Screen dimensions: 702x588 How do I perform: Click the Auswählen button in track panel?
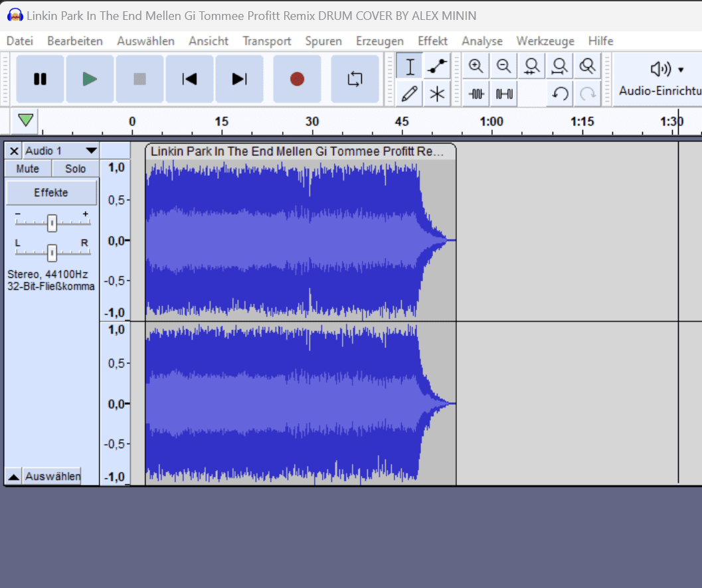pyautogui.click(x=52, y=477)
